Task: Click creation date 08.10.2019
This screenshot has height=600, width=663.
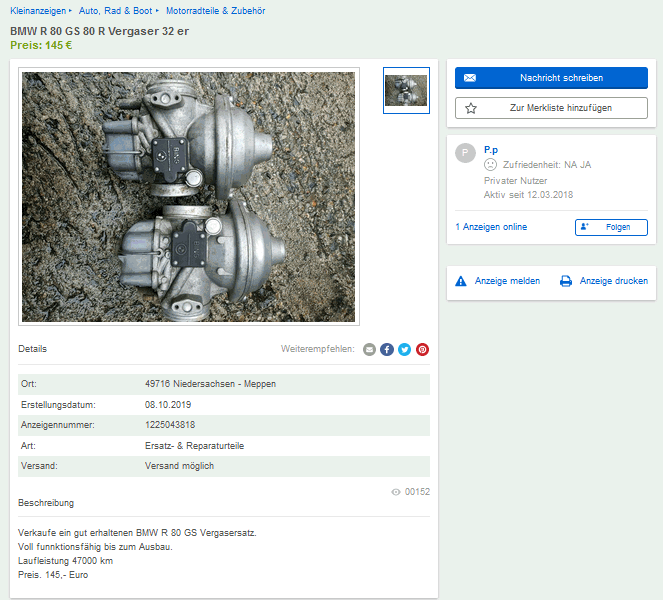Action: pyautogui.click(x=168, y=405)
